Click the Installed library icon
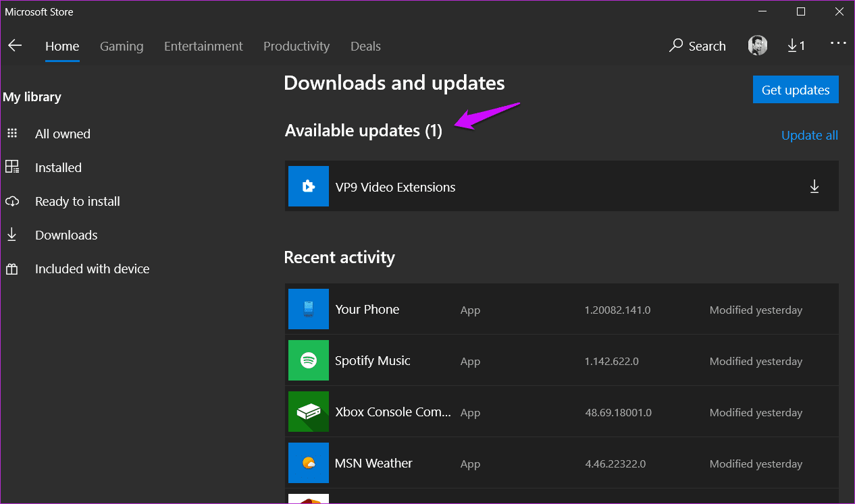 [12, 167]
